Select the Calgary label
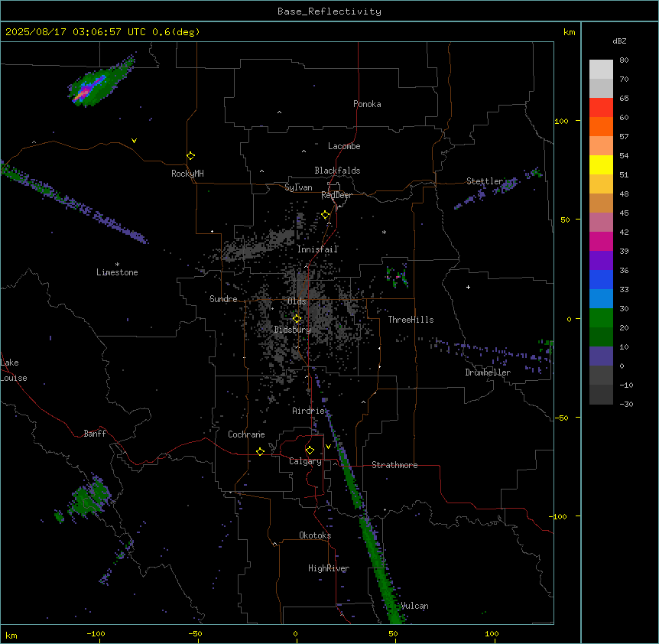The height and width of the screenshot is (644, 659). coord(305,461)
